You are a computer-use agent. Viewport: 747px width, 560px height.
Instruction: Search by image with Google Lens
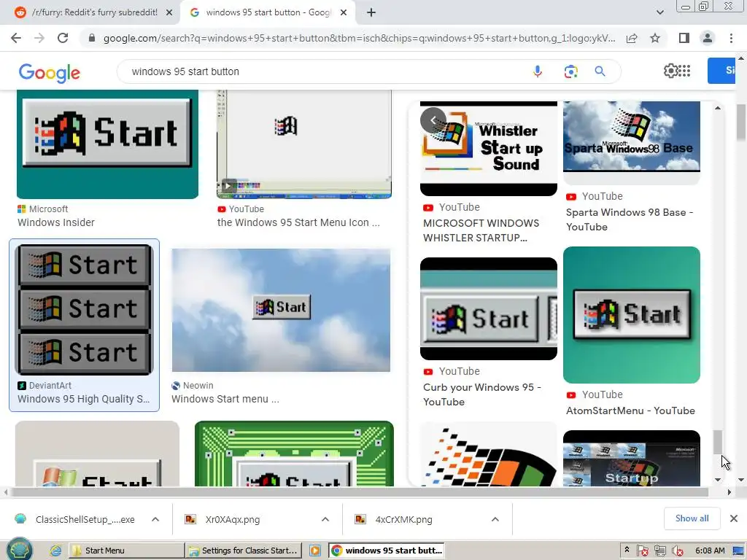coord(570,71)
